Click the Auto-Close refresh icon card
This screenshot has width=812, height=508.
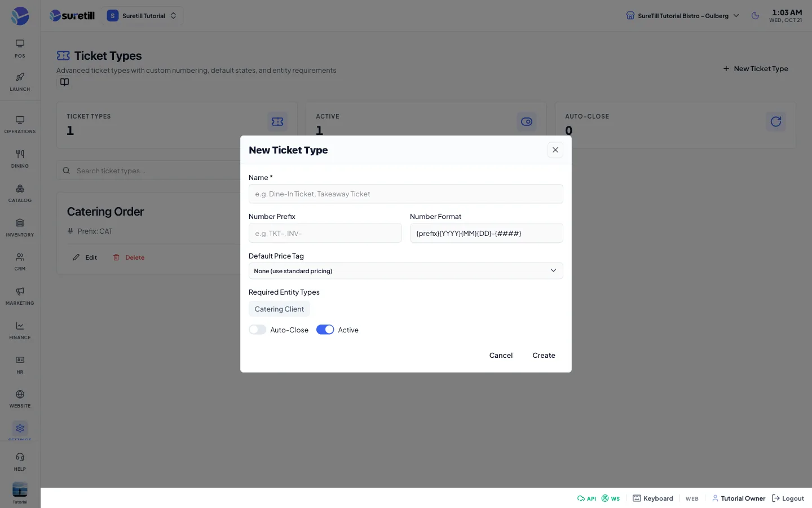(776, 121)
